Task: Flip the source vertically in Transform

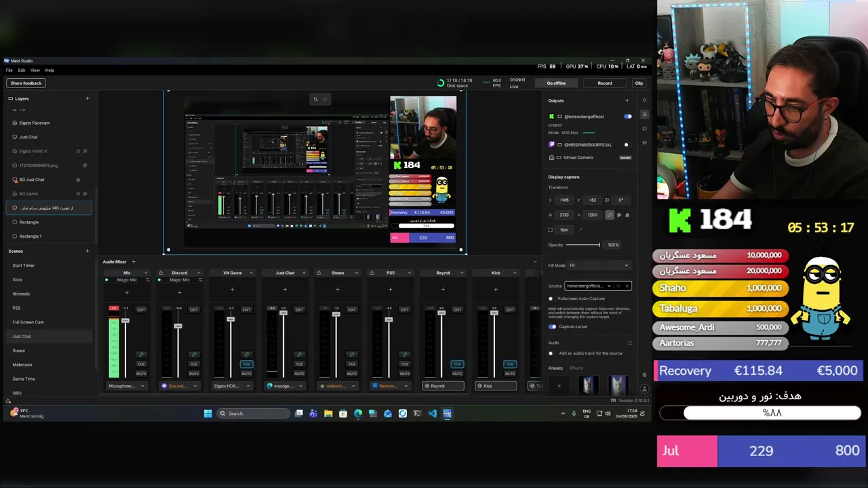Action: click(x=627, y=215)
